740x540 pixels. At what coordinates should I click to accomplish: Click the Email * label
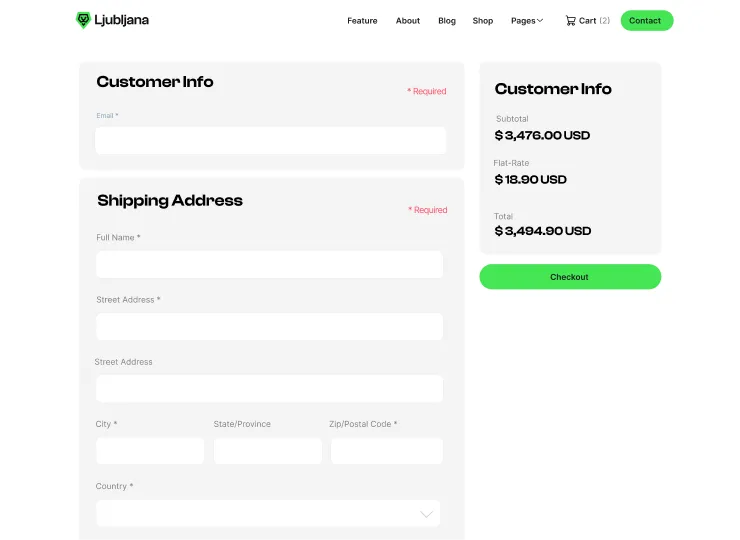[107, 116]
